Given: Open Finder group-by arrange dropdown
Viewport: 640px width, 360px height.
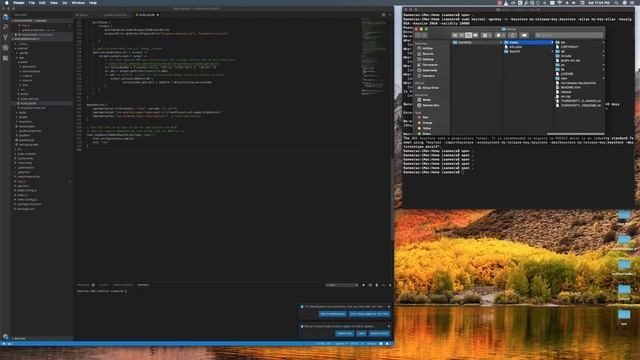Looking at the screenshot, I should tap(487, 36).
